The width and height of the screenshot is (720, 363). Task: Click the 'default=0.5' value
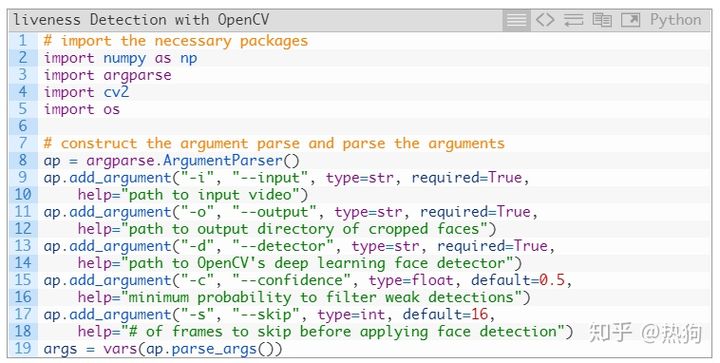tap(518, 280)
